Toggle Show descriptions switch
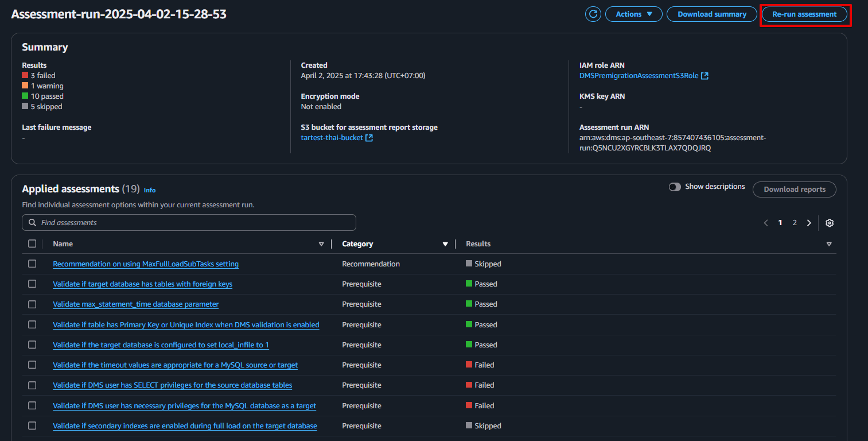This screenshot has width=868, height=441. 675,187
